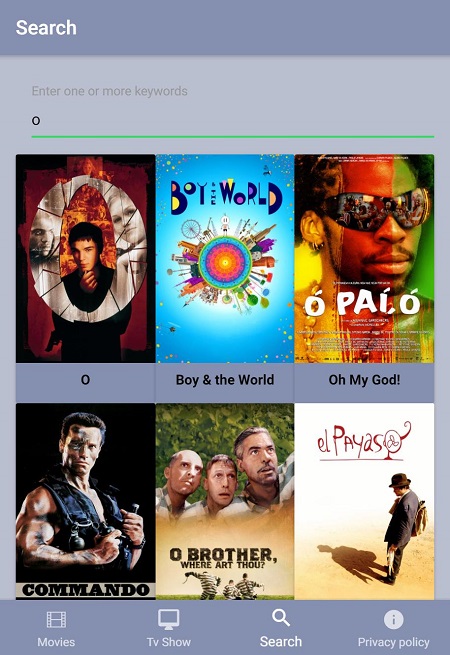The width and height of the screenshot is (450, 655).
Task: Click the "Enter one or more keywords" hint
Action: pyautogui.click(x=109, y=91)
